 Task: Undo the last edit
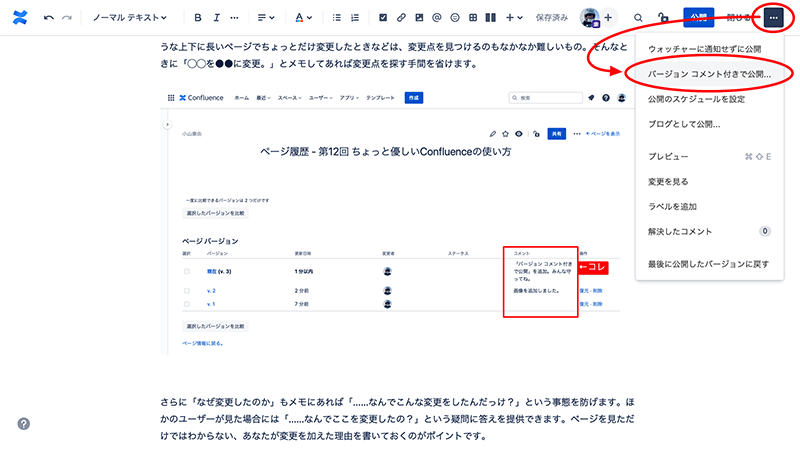[48, 18]
